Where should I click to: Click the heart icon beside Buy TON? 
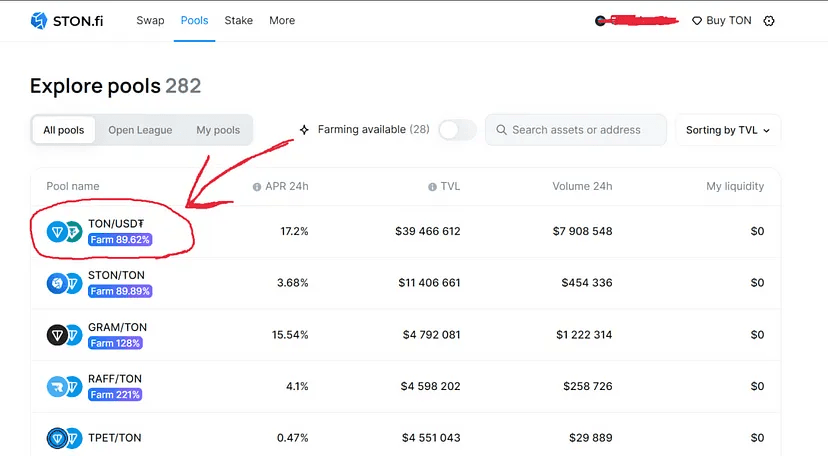coord(697,21)
